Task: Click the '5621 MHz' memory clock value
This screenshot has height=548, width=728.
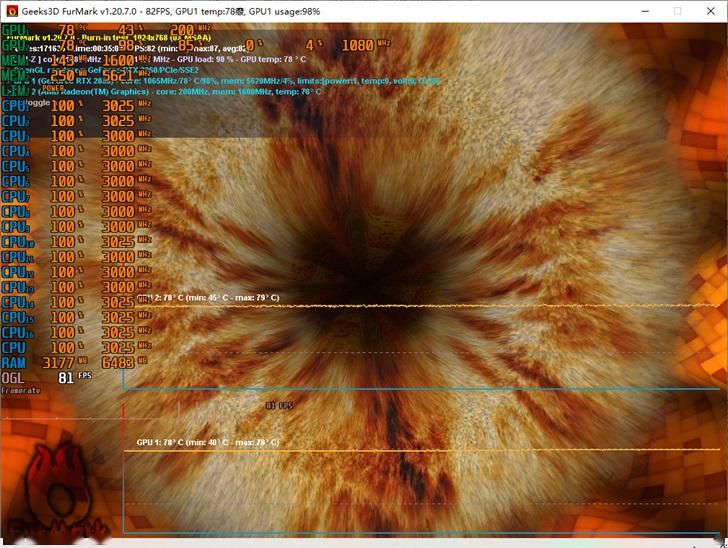Action: click(126, 74)
